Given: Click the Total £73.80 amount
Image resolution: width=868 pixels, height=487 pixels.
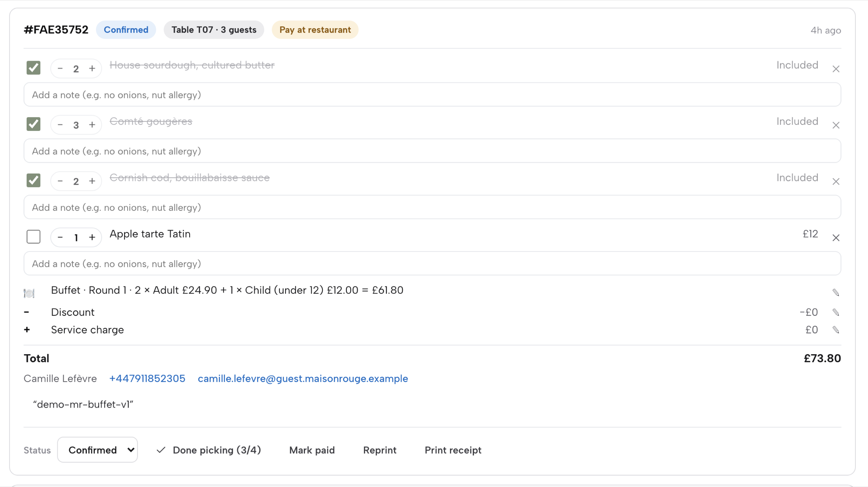Looking at the screenshot, I should click(822, 359).
